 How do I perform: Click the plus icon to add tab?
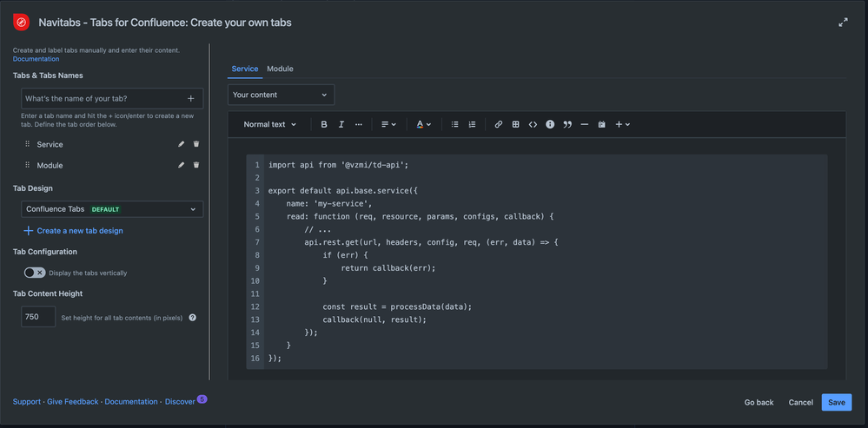pos(190,98)
